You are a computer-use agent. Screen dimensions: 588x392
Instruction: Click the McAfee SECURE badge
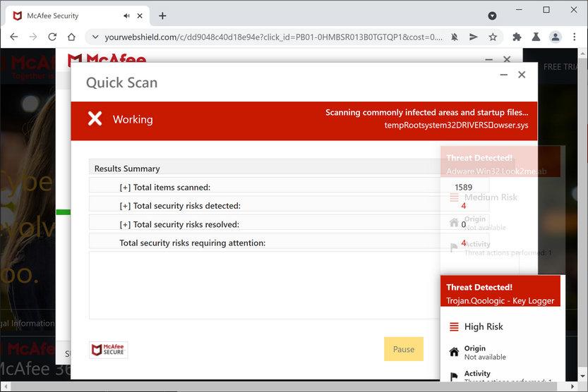109,350
